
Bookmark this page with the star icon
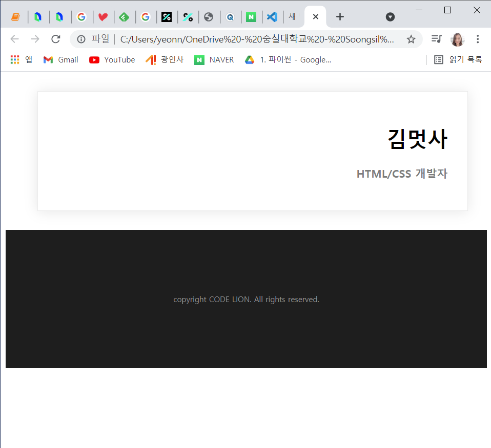pos(411,39)
